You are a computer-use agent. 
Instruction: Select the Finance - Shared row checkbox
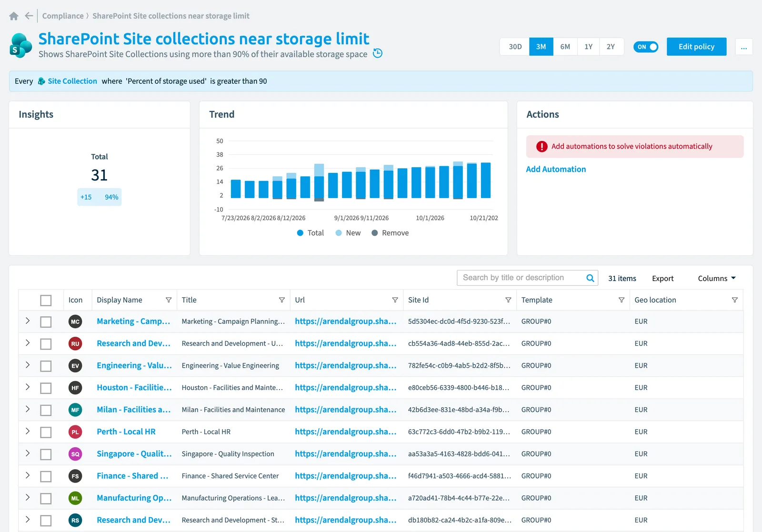46,477
